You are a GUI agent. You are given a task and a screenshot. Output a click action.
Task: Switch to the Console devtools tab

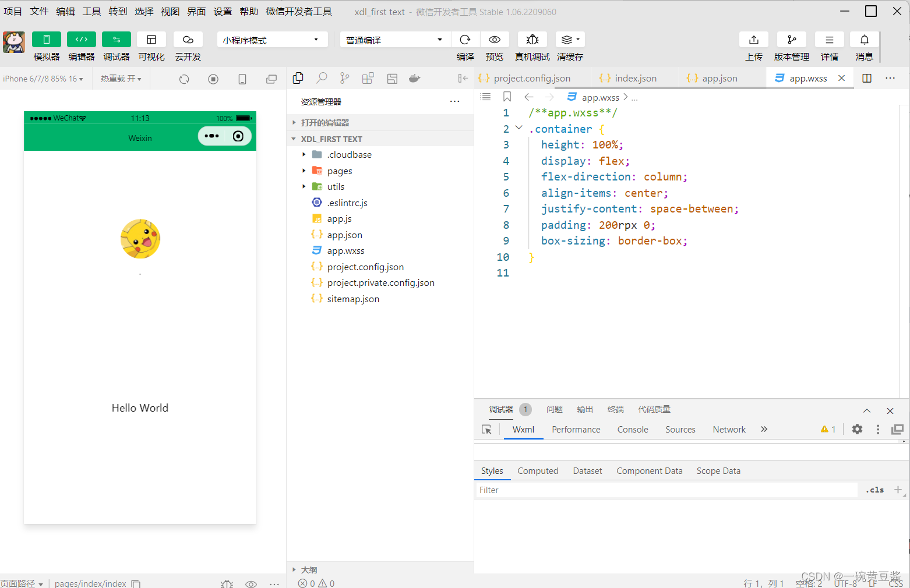[x=633, y=430]
